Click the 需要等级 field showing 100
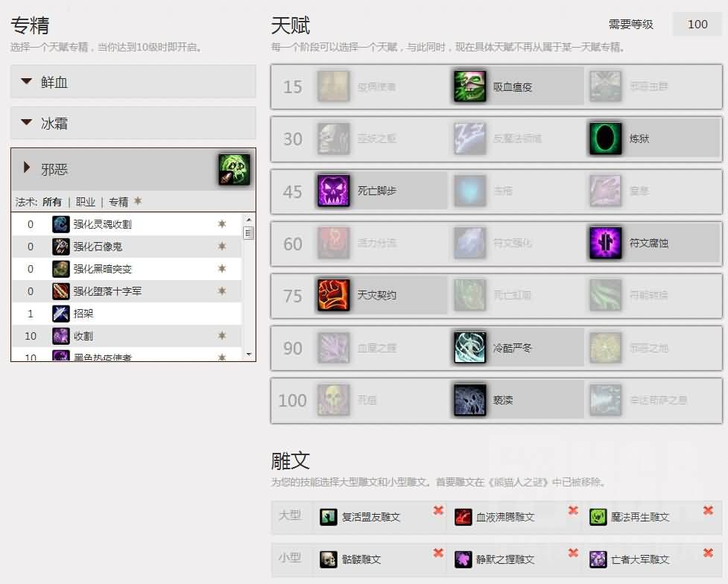This screenshot has height=584, width=728. 697,24
